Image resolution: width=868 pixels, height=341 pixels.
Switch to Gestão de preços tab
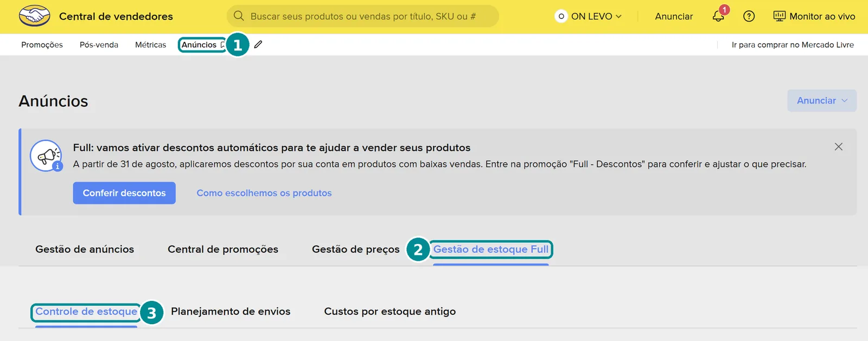(x=356, y=249)
